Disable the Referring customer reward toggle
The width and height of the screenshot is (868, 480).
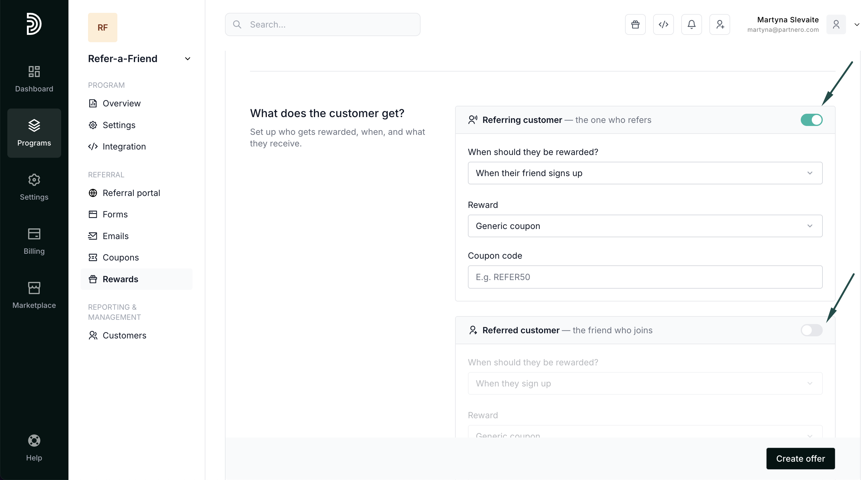click(x=811, y=120)
